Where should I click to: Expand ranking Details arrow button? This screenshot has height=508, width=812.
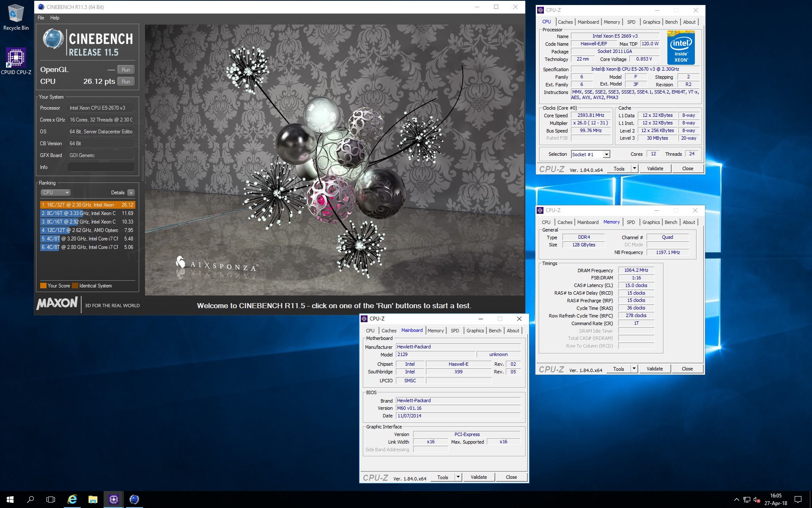pyautogui.click(x=131, y=193)
